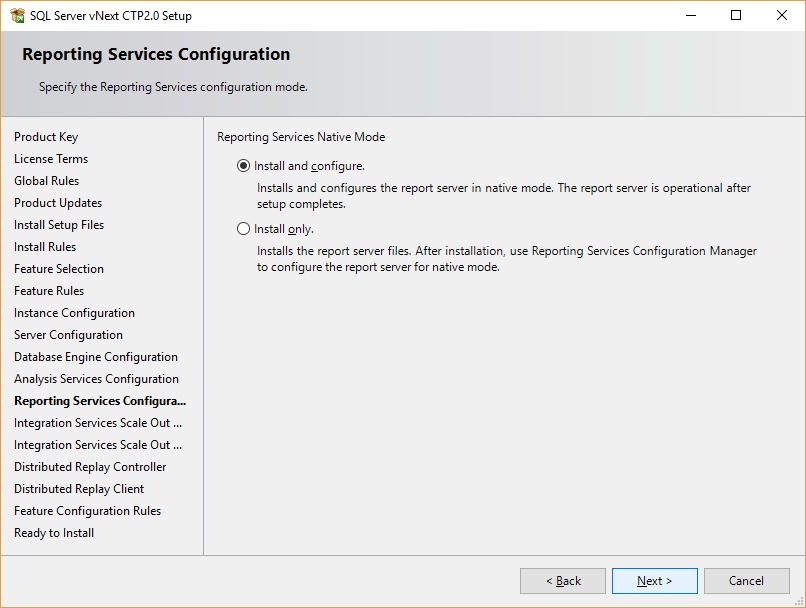Select the Install and configure radio button

click(x=243, y=166)
